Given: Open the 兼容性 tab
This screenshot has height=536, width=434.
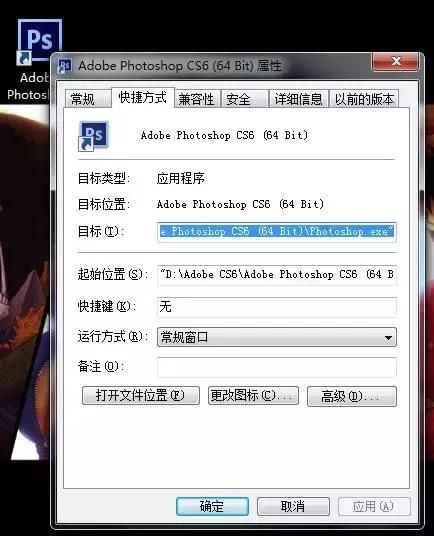Looking at the screenshot, I should [197, 99].
